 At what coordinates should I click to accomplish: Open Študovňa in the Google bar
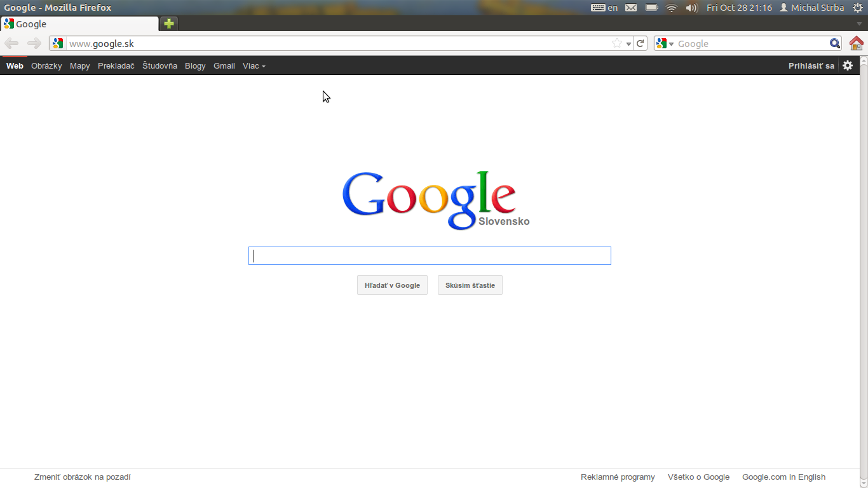(x=159, y=65)
